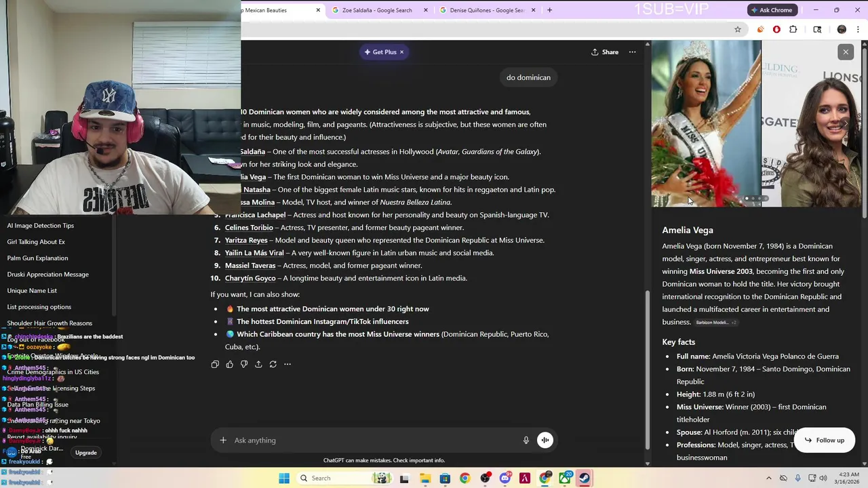Open Druski Appreciation Message chat

click(x=47, y=274)
